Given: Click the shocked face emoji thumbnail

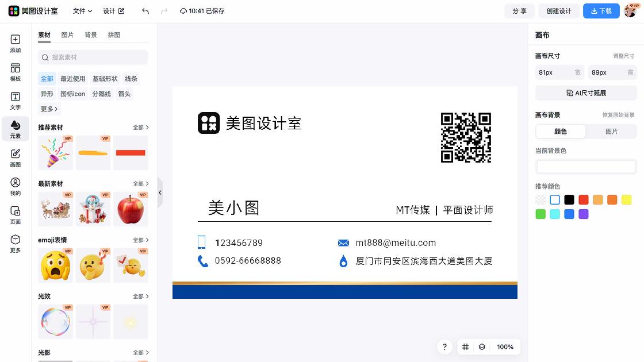Looking at the screenshot, I should [55, 265].
